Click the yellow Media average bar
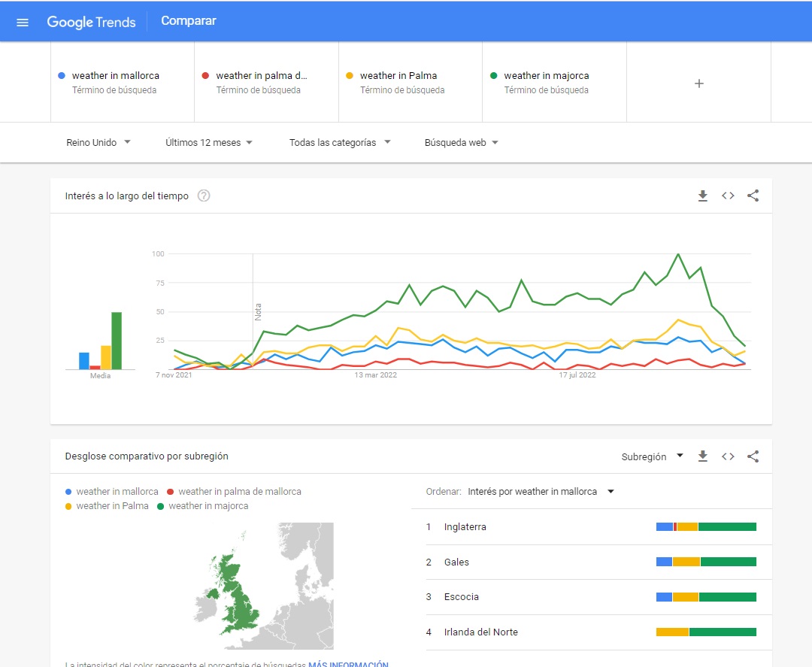Image resolution: width=812 pixels, height=667 pixels. click(x=106, y=357)
